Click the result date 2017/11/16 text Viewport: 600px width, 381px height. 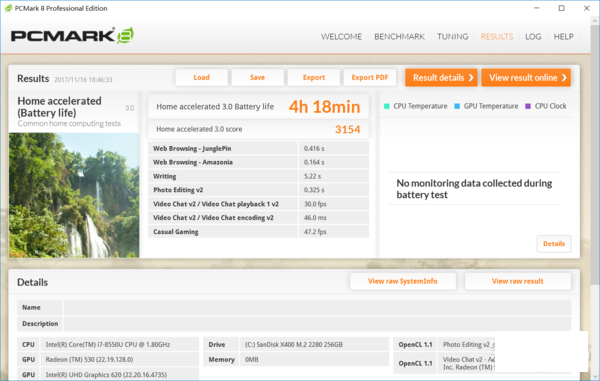click(x=83, y=80)
